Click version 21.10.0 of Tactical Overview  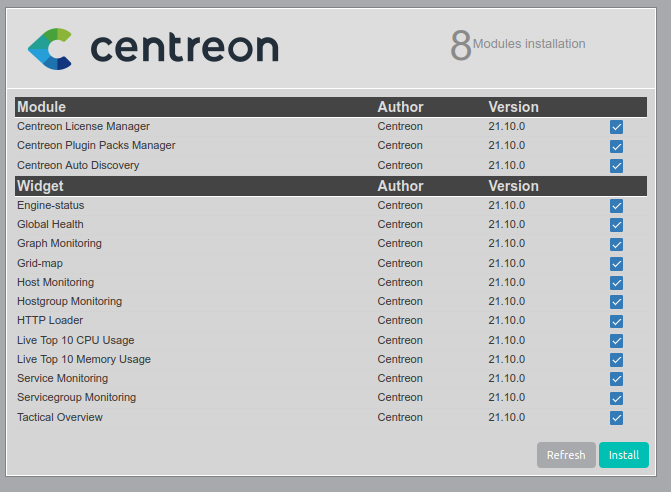(x=507, y=417)
